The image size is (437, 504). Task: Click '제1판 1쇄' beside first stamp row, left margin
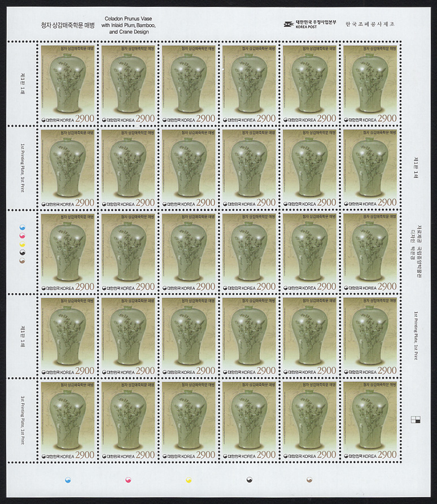pyautogui.click(x=23, y=84)
